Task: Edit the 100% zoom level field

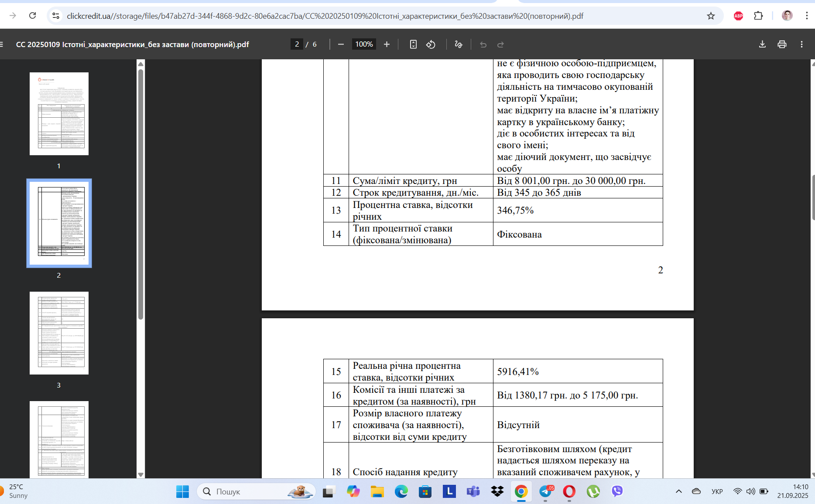Action: pyautogui.click(x=364, y=44)
